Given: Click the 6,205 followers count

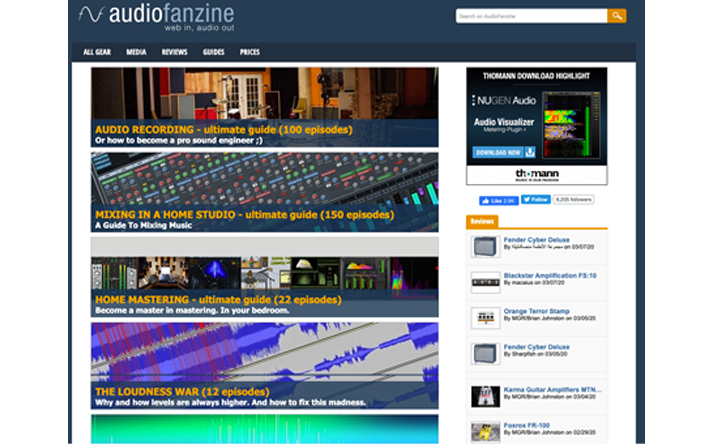Looking at the screenshot, I should point(574,200).
